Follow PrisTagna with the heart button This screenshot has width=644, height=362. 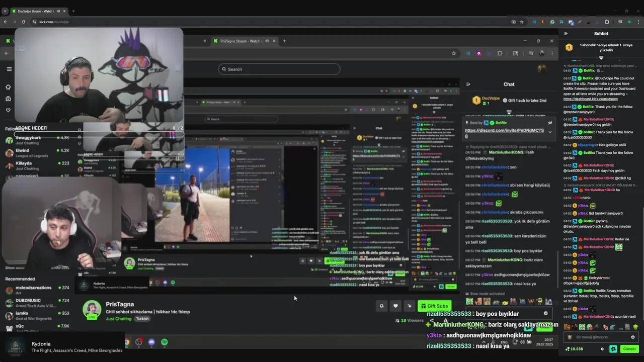tap(395, 306)
